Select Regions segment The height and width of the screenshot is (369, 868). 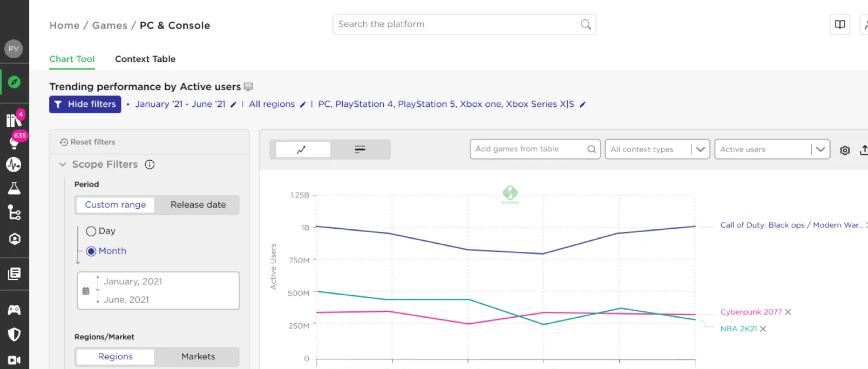click(x=116, y=357)
